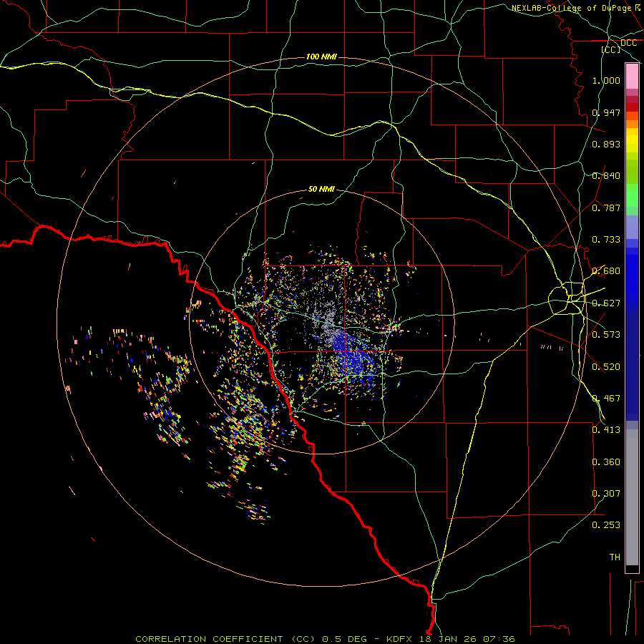This screenshot has height=644, width=644.
Task: Pick the gray segment of color bar
Action: tap(632, 497)
